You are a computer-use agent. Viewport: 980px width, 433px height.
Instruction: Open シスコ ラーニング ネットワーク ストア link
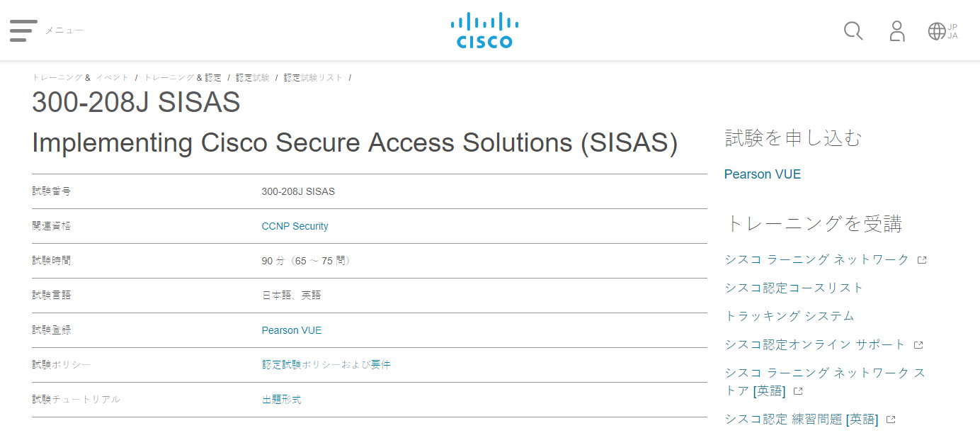click(825, 382)
